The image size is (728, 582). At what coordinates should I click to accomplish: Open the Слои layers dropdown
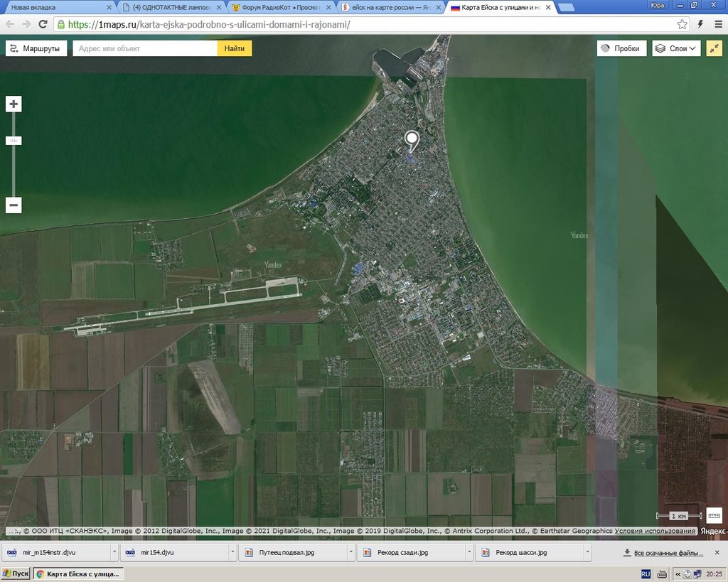[x=676, y=48]
